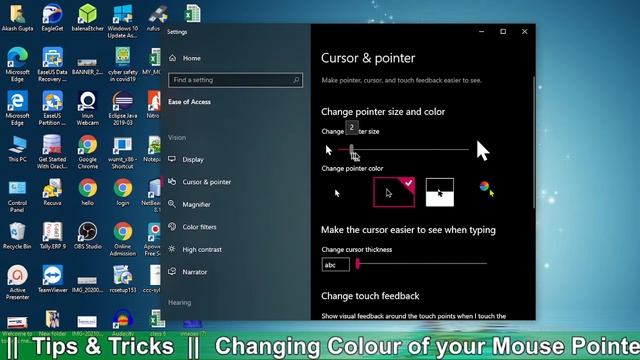Select the TeamViewer desktop icon
This screenshot has width=640, height=360.
coord(52,280)
